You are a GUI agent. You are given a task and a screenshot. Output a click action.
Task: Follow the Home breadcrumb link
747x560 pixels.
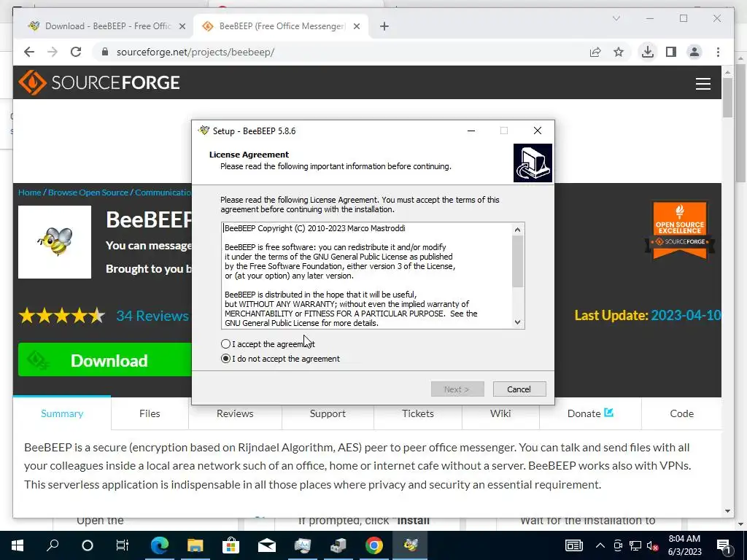coord(29,192)
